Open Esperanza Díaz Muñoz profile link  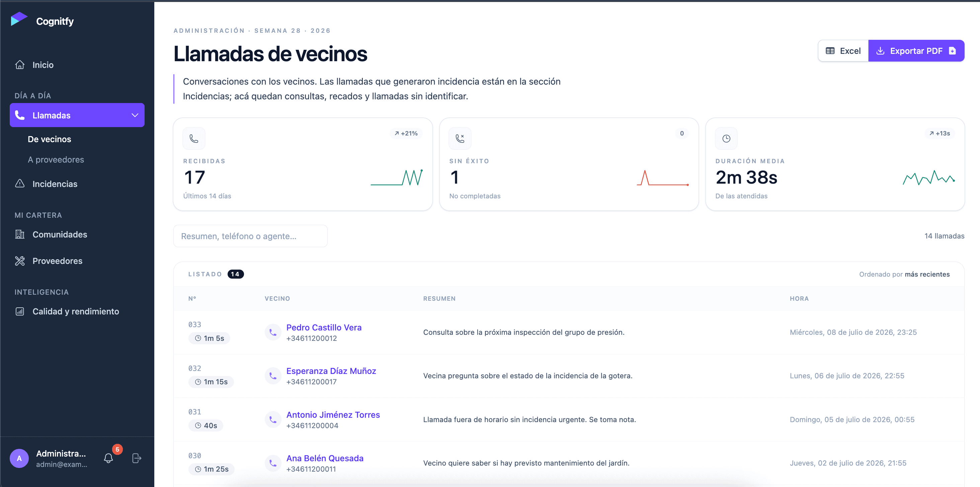331,371
